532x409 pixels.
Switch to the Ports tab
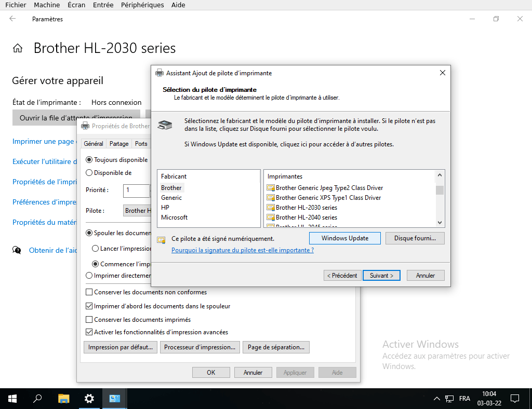point(141,144)
